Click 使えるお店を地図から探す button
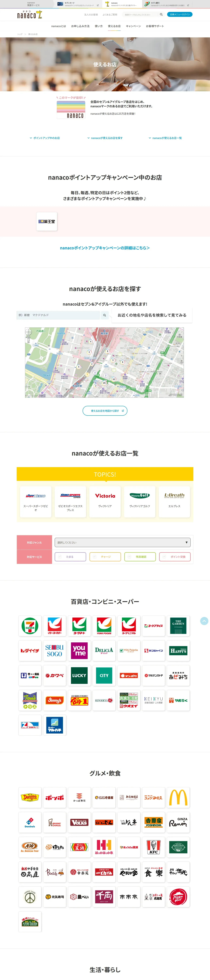Screen dimensions: 210x980 pos(105,411)
